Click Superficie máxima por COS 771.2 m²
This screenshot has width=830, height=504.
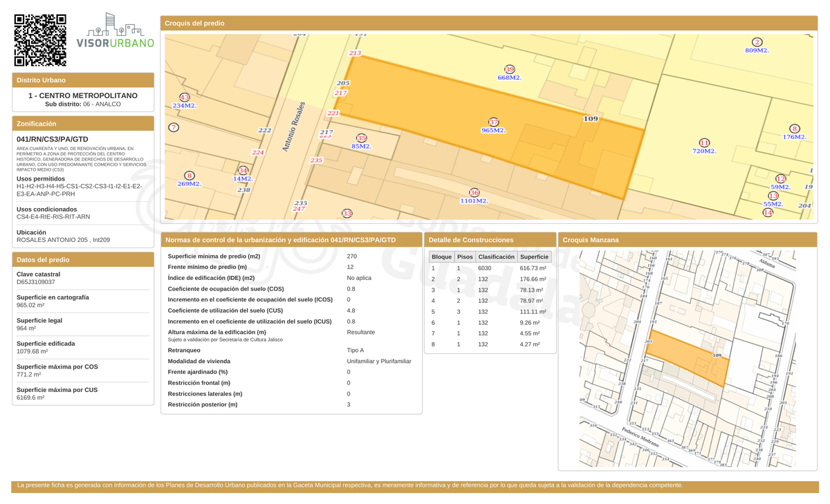tap(29, 374)
